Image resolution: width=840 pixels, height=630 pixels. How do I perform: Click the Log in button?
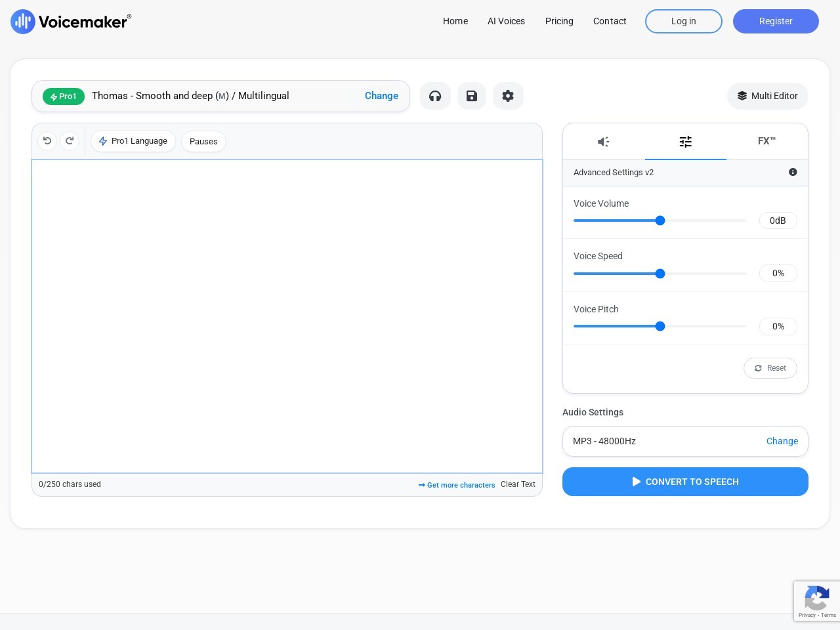[x=684, y=21]
